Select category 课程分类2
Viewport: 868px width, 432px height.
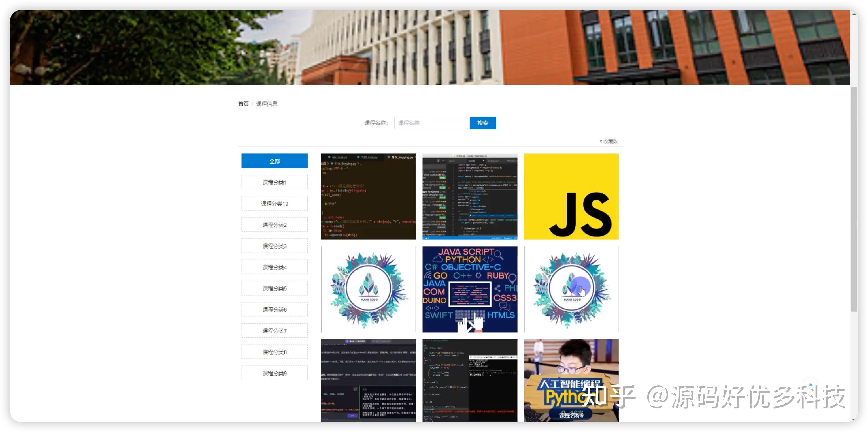coord(274,224)
